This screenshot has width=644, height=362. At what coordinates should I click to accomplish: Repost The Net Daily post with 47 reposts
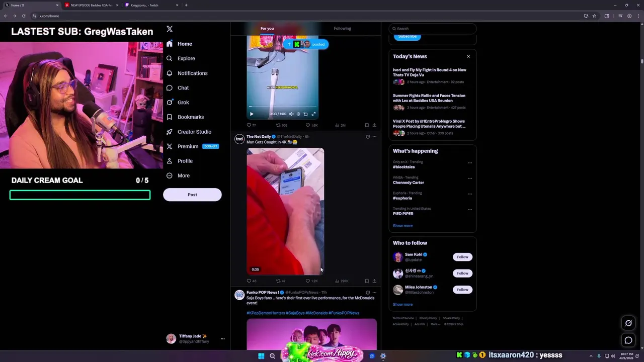pos(281,281)
